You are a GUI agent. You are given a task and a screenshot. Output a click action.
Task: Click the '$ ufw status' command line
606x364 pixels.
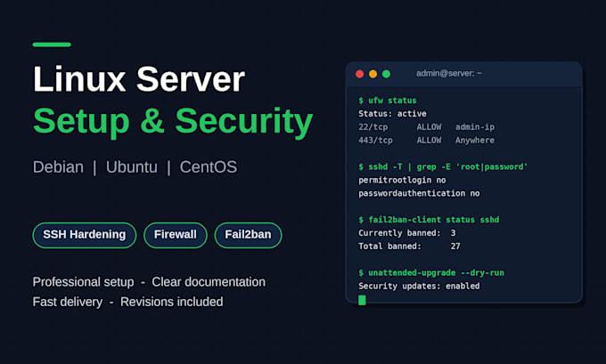[388, 101]
